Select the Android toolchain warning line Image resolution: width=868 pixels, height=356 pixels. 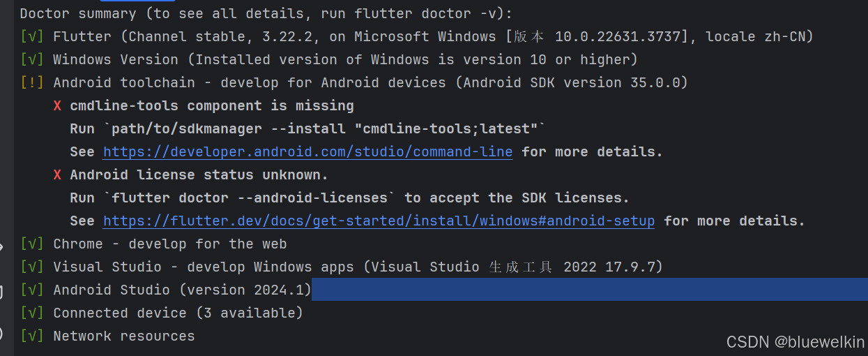click(x=354, y=82)
